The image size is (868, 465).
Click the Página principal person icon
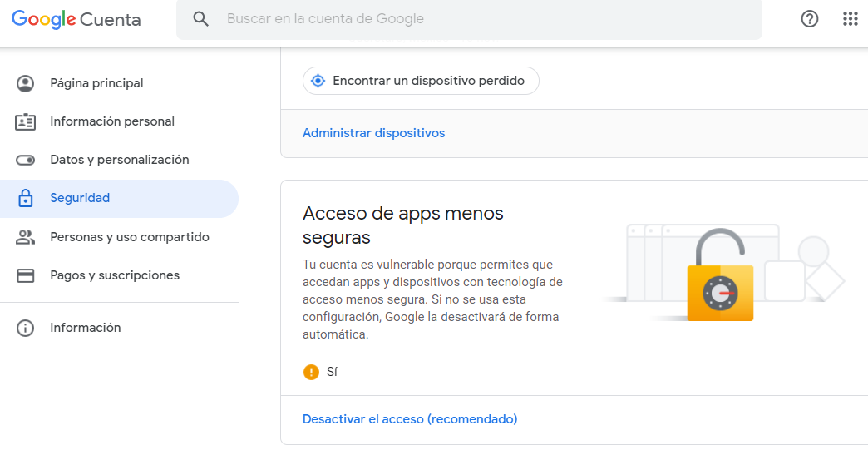[26, 83]
